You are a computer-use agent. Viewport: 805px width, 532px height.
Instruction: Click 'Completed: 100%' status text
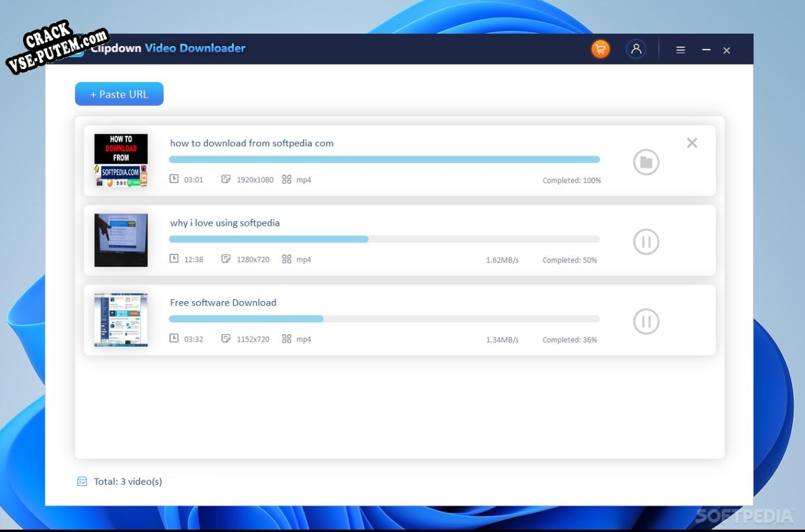[572, 180]
